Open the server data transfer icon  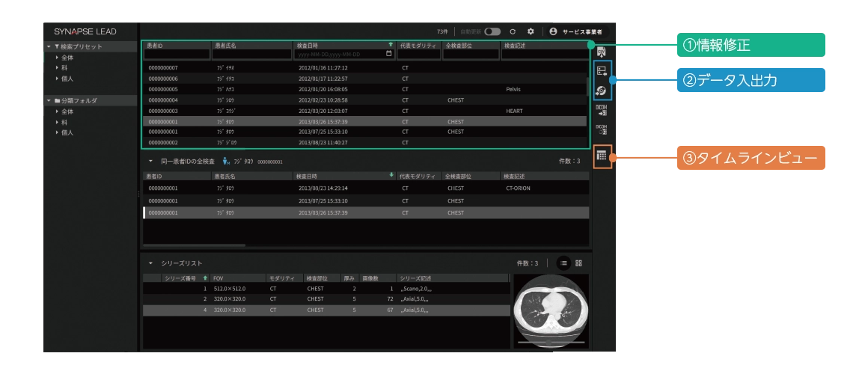click(601, 70)
